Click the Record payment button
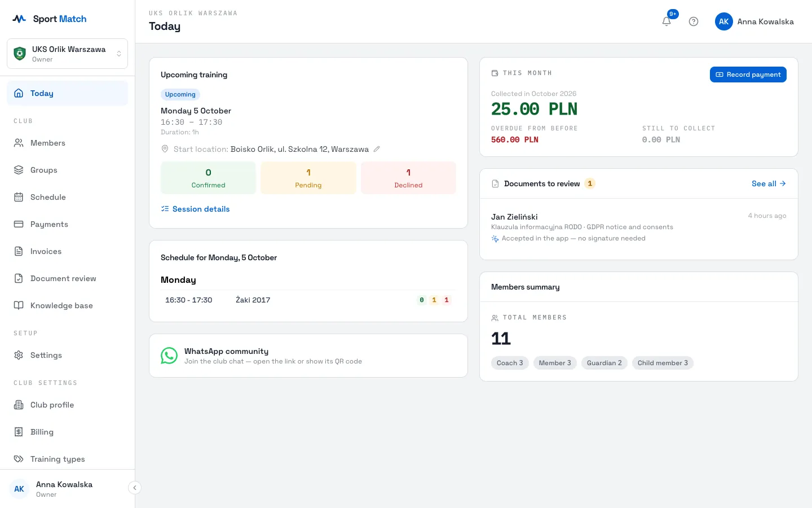Viewport: 812px width, 508px height. click(748, 75)
